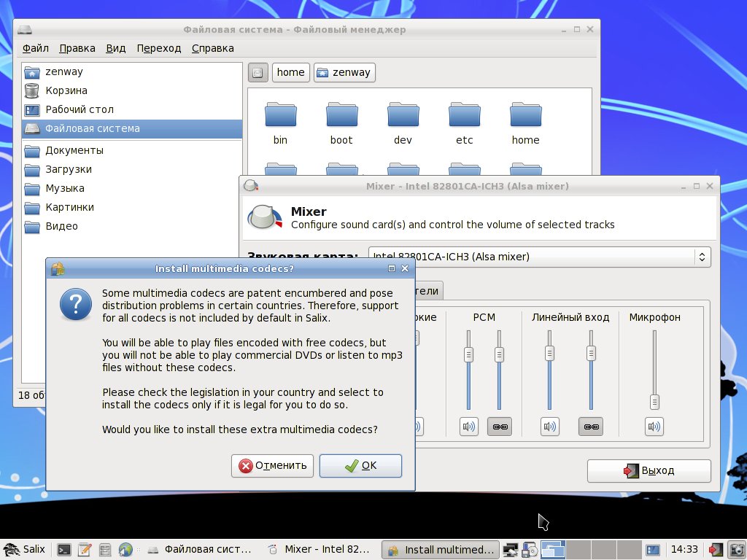Launch the web browser from the panel
Image resolution: width=747 pixels, height=560 pixels.
[x=125, y=550]
